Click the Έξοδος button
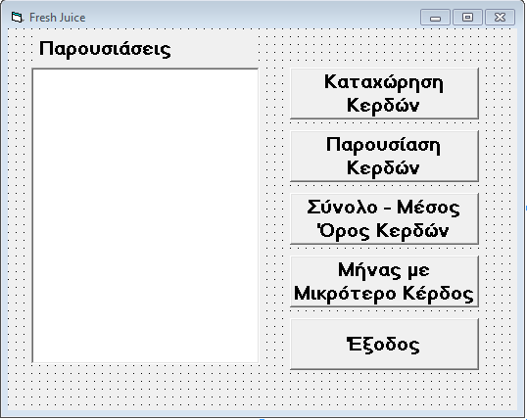 pyautogui.click(x=384, y=345)
